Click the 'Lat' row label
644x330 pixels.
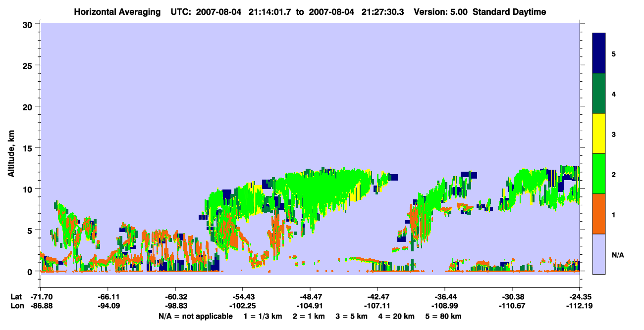16,296
